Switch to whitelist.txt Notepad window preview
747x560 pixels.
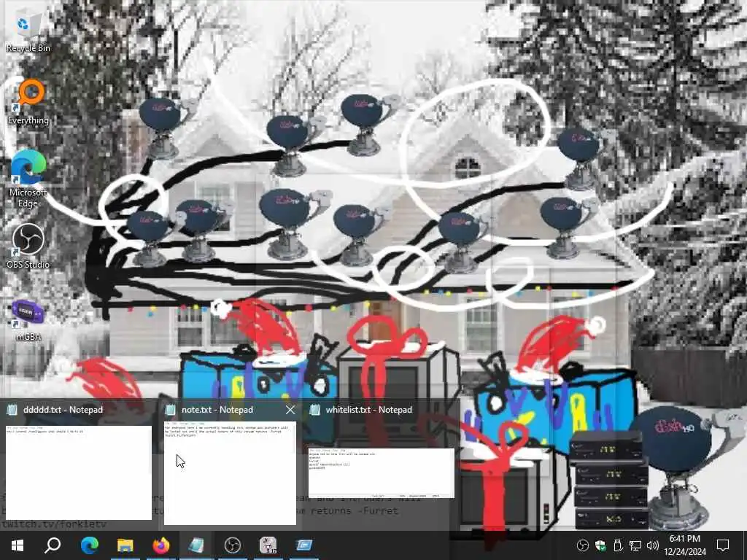[381, 472]
